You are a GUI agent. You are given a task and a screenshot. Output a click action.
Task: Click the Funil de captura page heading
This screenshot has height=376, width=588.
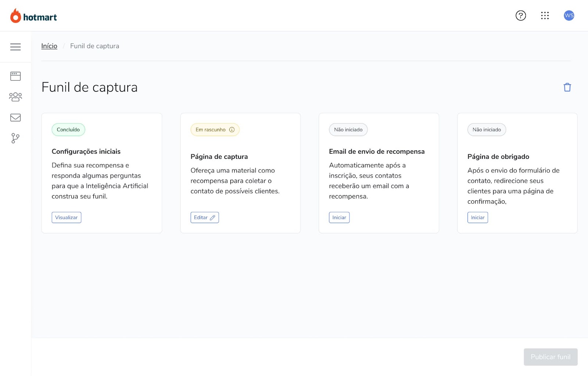[90, 87]
